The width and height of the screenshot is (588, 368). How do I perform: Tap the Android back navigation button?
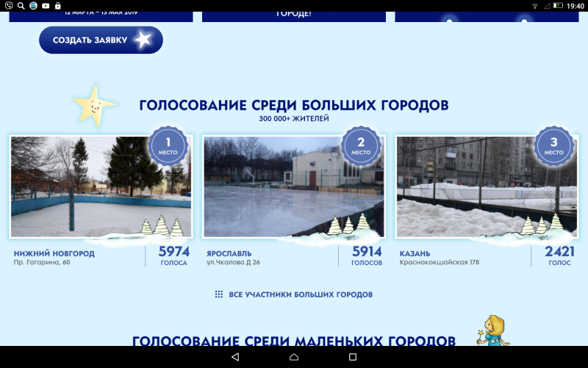click(x=235, y=357)
